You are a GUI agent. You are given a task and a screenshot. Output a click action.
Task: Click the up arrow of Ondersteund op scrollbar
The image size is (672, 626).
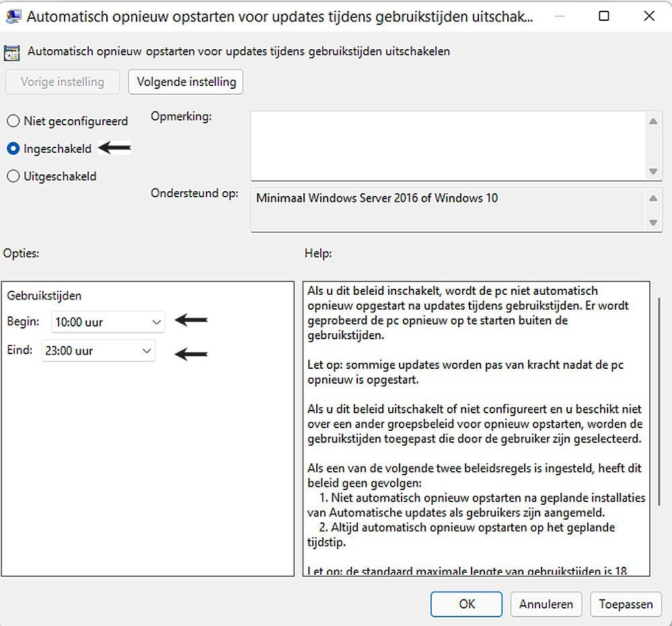653,198
